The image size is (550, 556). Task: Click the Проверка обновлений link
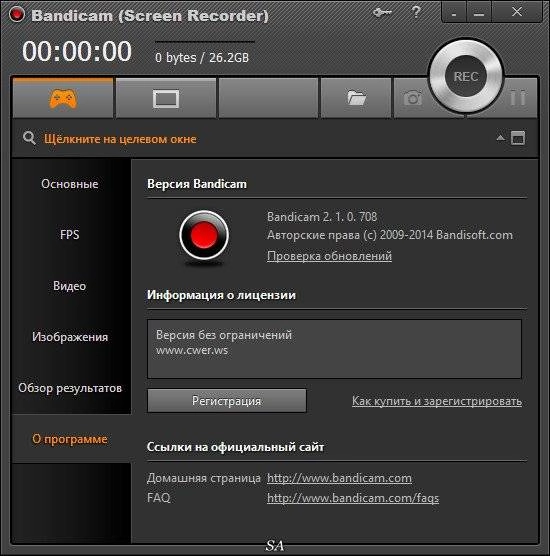coord(329,256)
